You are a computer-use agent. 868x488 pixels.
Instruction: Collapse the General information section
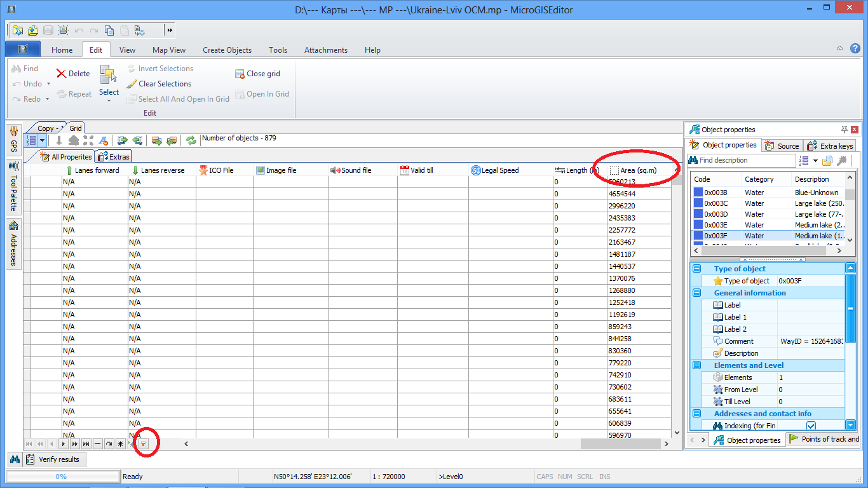[697, 293]
